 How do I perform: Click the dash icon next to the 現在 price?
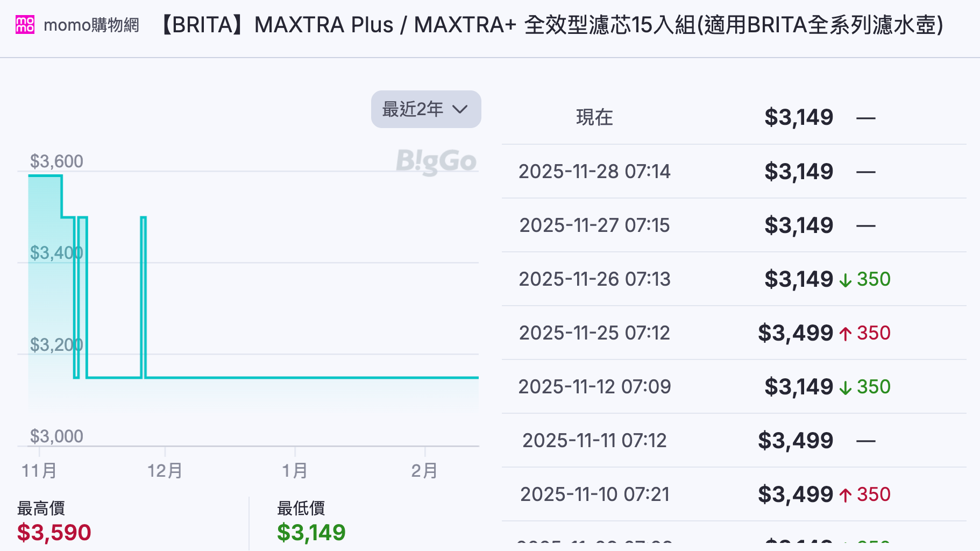867,117
